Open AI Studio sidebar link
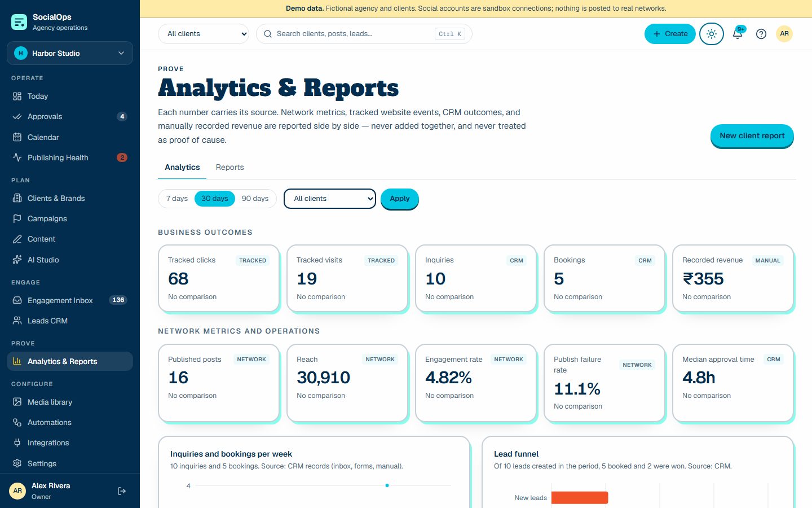 [x=70, y=260]
